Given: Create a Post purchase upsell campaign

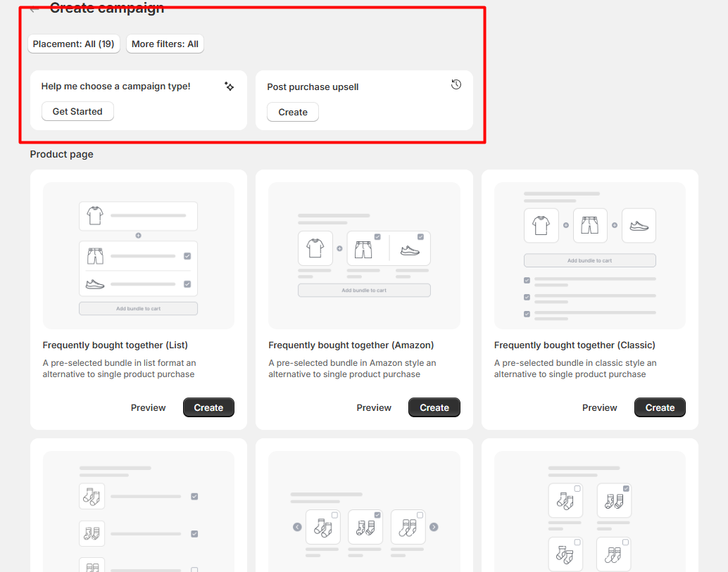Looking at the screenshot, I should pyautogui.click(x=292, y=113).
